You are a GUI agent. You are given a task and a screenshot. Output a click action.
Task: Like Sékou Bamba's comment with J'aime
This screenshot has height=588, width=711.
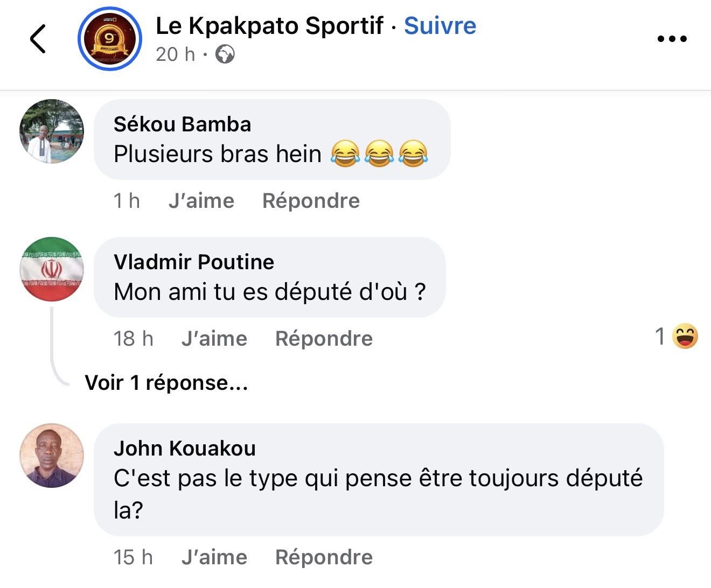click(x=201, y=201)
